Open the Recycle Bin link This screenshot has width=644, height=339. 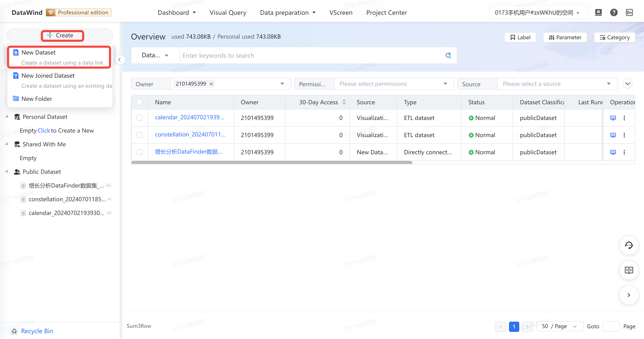(37, 331)
